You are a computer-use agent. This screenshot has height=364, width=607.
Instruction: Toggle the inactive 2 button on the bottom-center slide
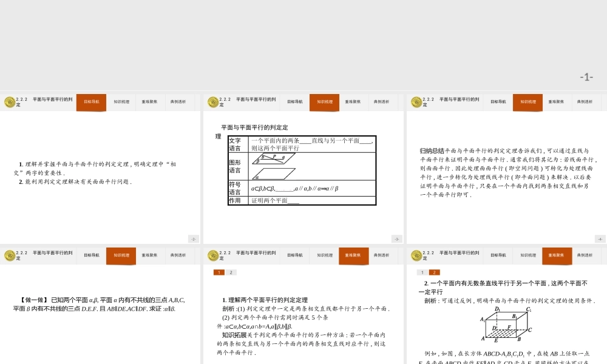231,272
